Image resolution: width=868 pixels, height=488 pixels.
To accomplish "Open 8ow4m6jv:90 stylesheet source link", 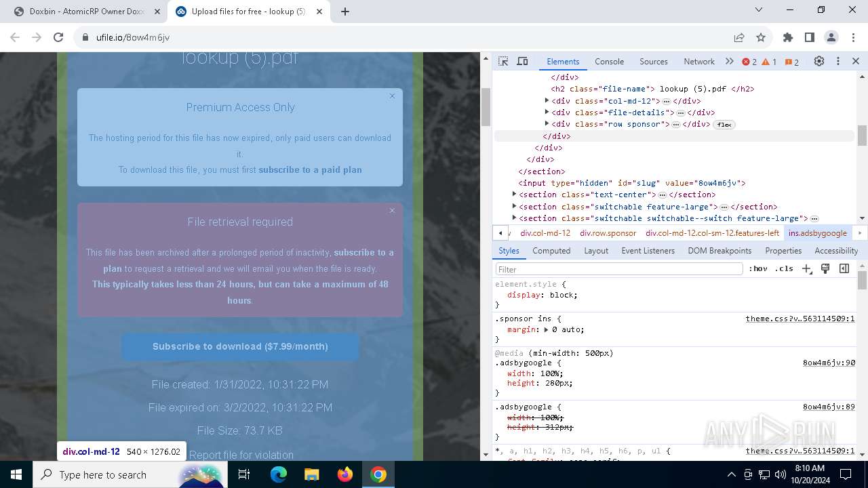I will (829, 363).
